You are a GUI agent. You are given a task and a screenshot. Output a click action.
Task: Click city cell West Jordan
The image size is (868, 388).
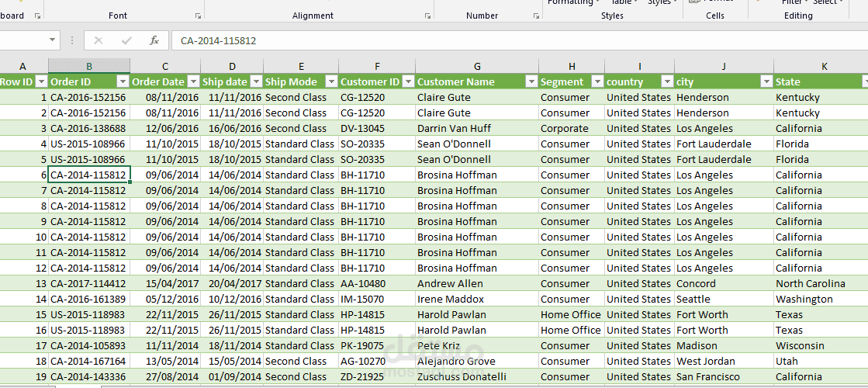click(724, 361)
